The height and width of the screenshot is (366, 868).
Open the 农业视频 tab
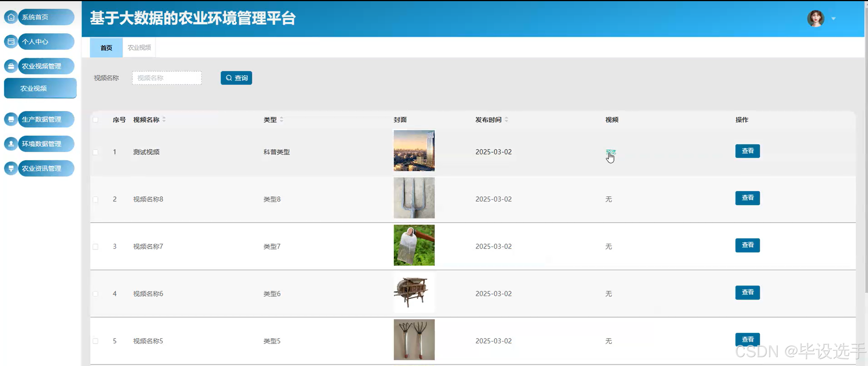(x=139, y=48)
